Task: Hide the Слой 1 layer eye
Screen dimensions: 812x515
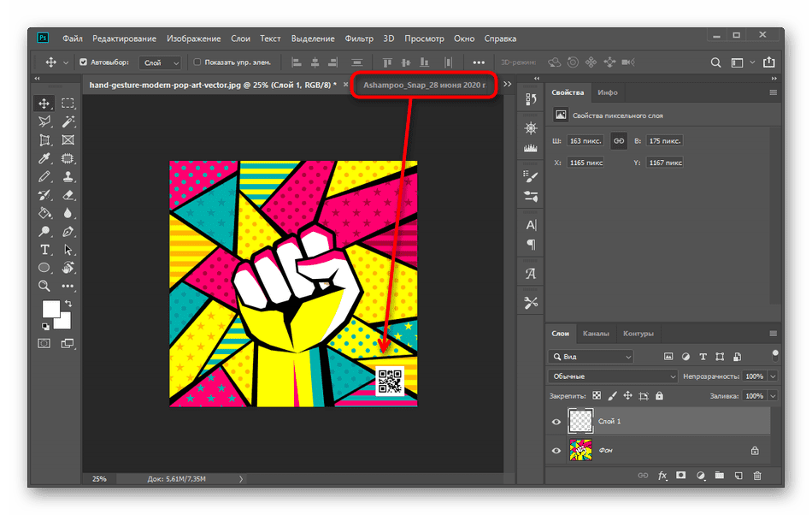Action: (x=556, y=422)
